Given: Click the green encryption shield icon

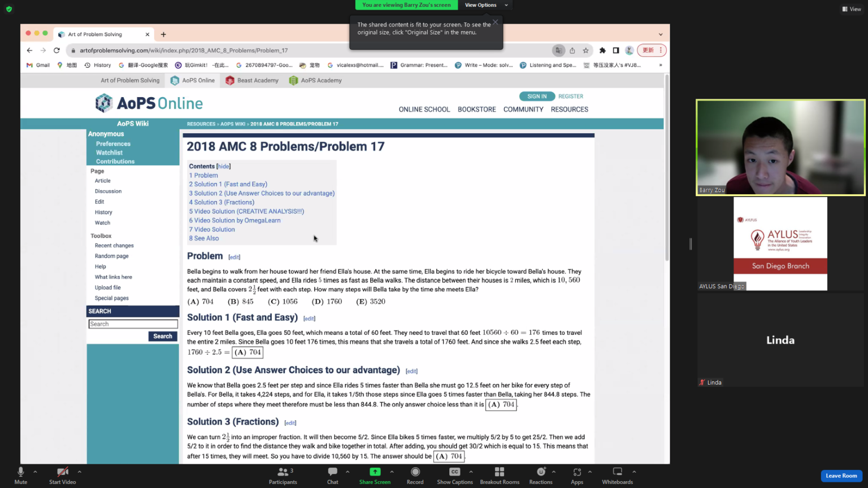Looking at the screenshot, I should pyautogui.click(x=9, y=9).
